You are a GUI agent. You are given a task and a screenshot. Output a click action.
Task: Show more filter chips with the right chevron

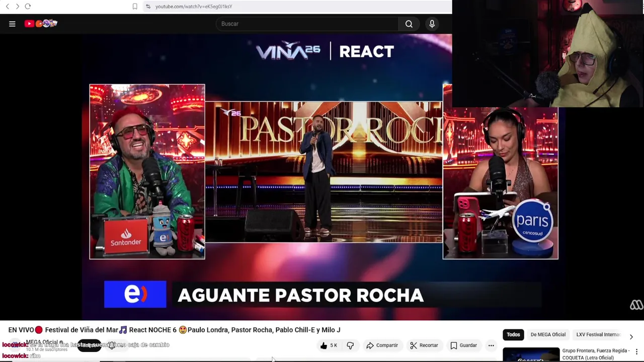[631, 336]
